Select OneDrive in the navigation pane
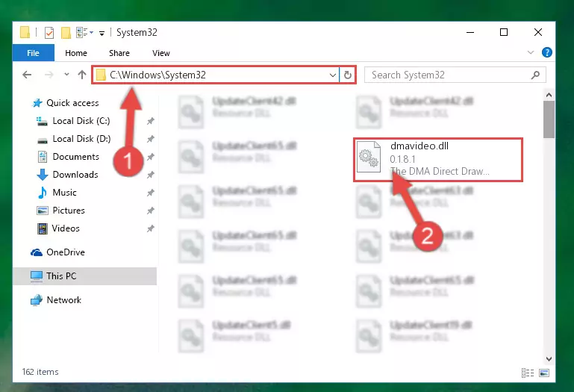The height and width of the screenshot is (392, 574). [x=66, y=252]
